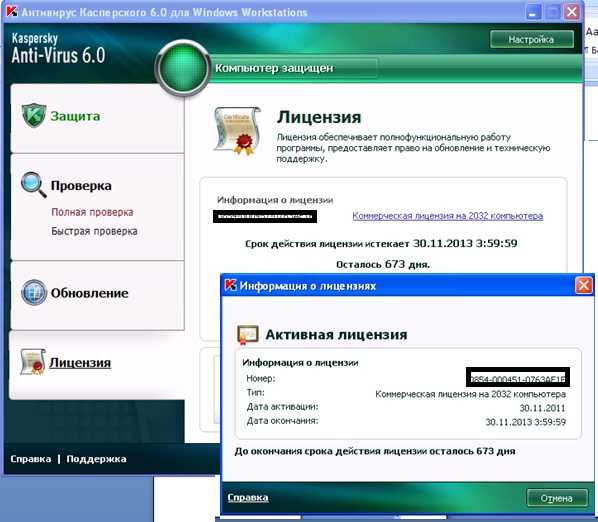Click Дата окончания value in dialog
The height and width of the screenshot is (522, 598).
point(526,422)
